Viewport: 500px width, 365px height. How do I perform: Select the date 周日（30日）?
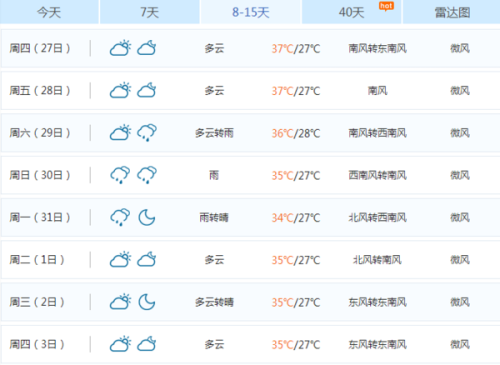click(x=40, y=175)
